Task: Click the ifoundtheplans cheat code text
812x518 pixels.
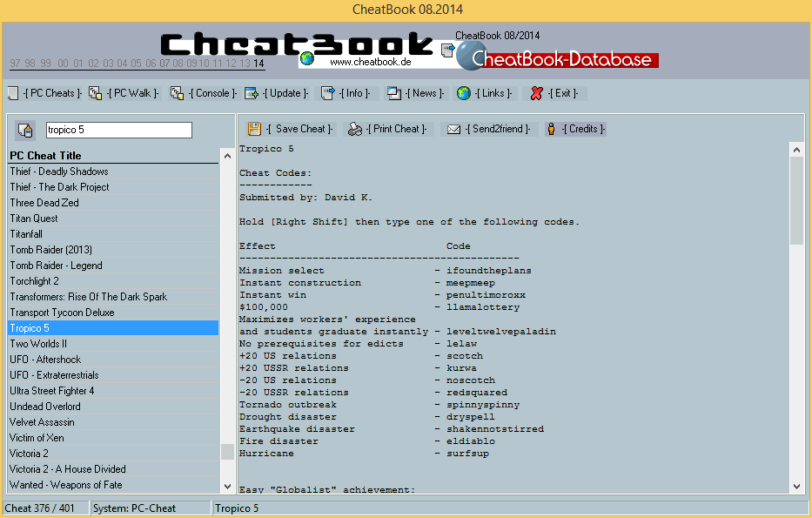Action: pyautogui.click(x=489, y=271)
